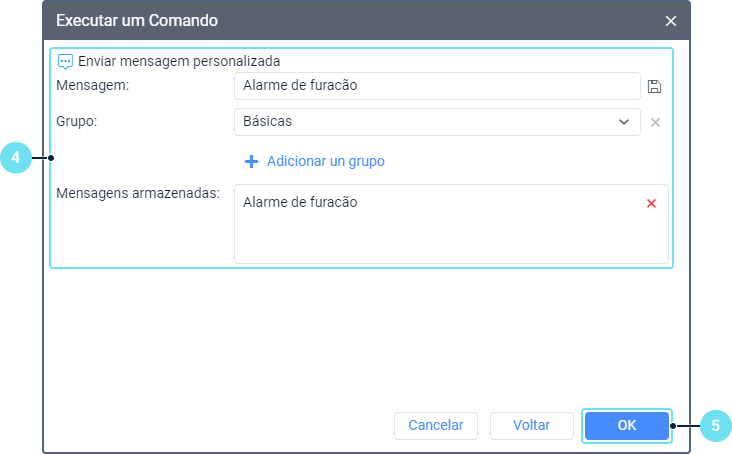Confirm with the OK button
The image size is (732, 454).
[x=626, y=425]
